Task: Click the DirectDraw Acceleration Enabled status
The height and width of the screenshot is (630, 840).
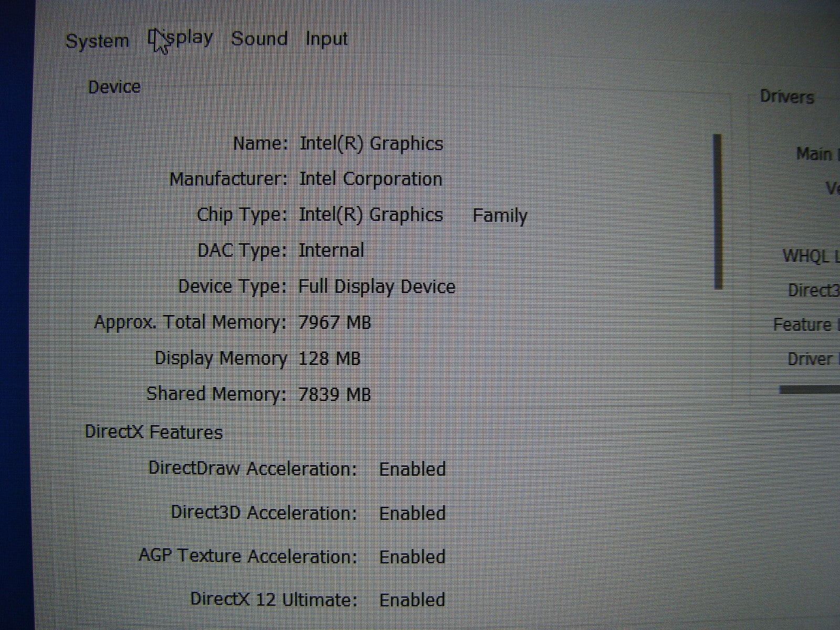Action: (412, 469)
